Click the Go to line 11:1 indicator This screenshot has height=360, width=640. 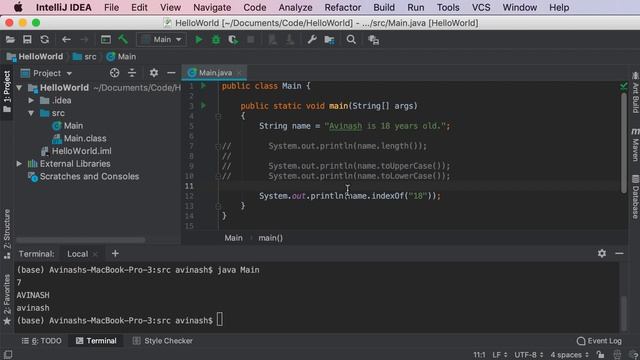pos(479,355)
